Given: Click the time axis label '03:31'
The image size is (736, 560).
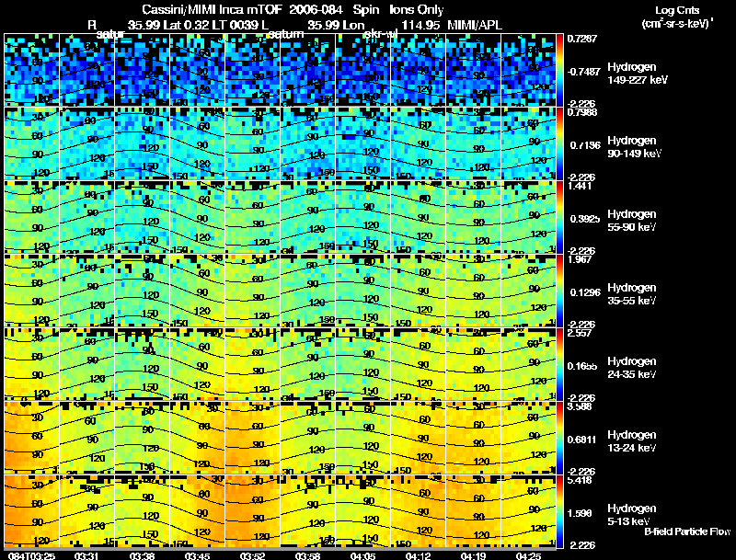Looking at the screenshot, I should point(86,555).
